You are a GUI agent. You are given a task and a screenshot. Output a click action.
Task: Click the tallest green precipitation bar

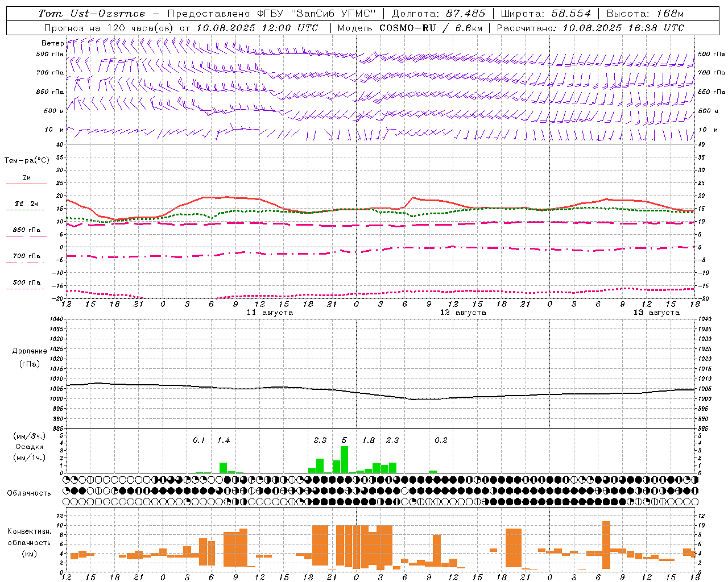pos(344,460)
